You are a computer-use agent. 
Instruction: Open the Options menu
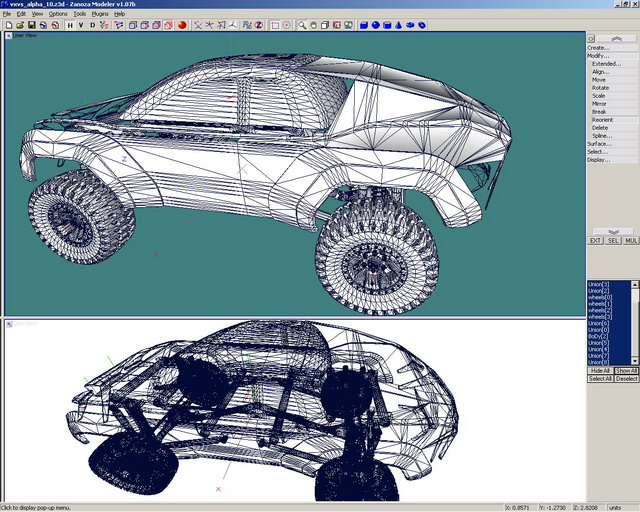point(58,14)
